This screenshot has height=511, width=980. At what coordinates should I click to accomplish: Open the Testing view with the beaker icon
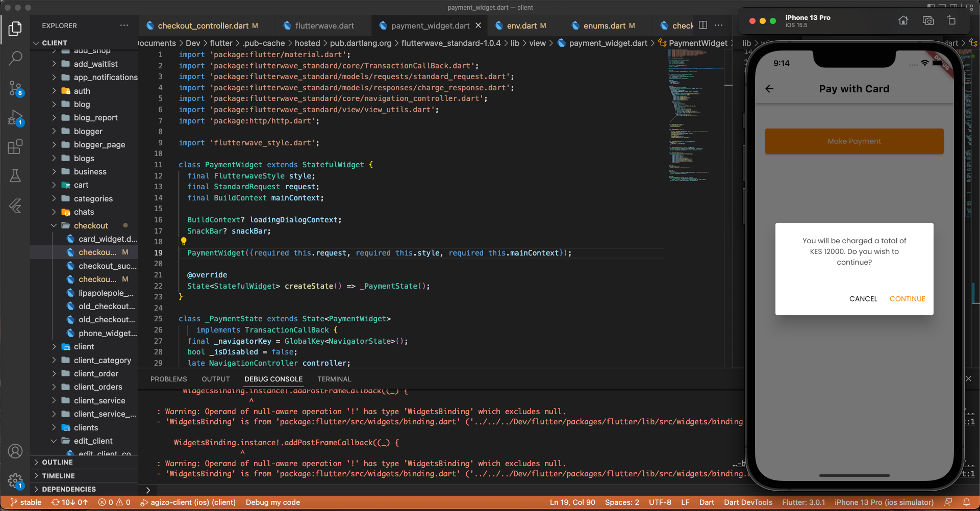pos(15,176)
